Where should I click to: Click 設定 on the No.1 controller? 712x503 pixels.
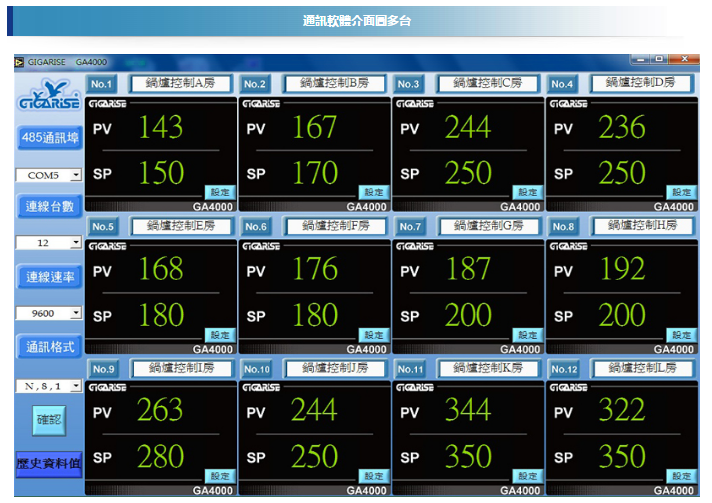point(220,192)
